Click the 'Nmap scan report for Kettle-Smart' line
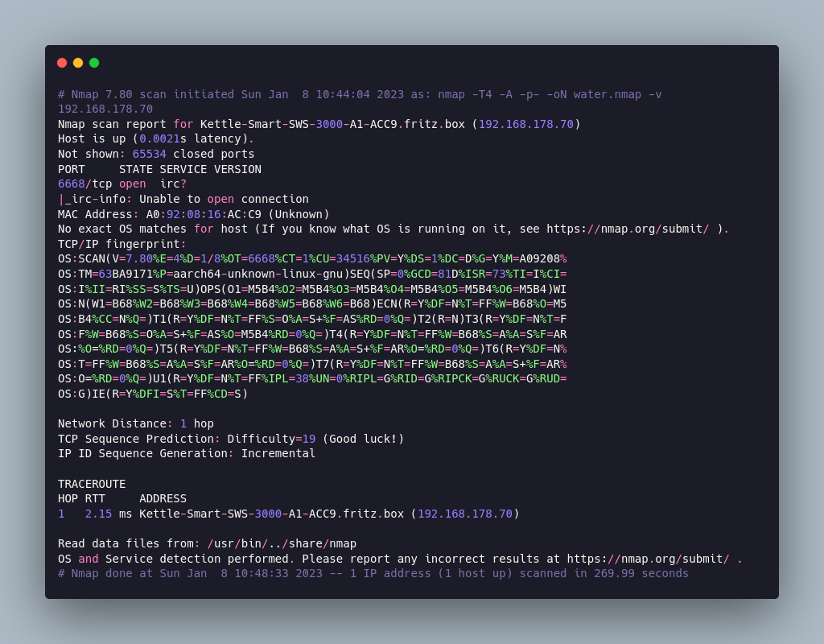 (x=319, y=124)
